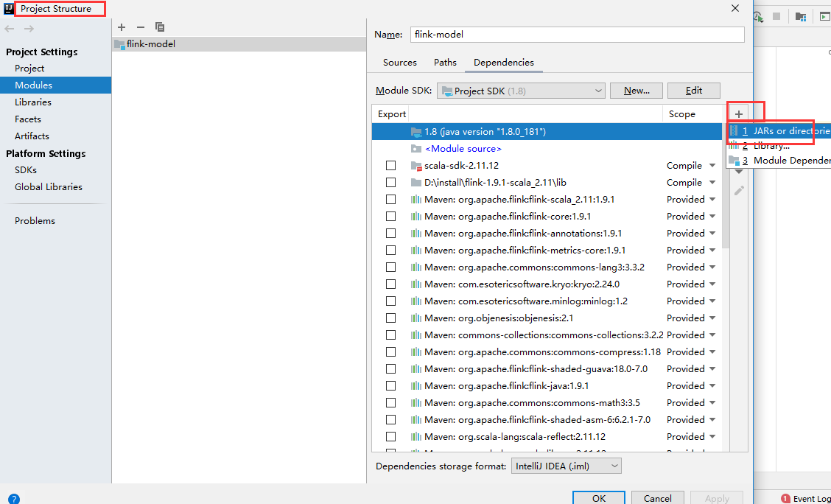Viewport: 831px width, 504px height.
Task: Click the Cancel button
Action: coord(658,497)
